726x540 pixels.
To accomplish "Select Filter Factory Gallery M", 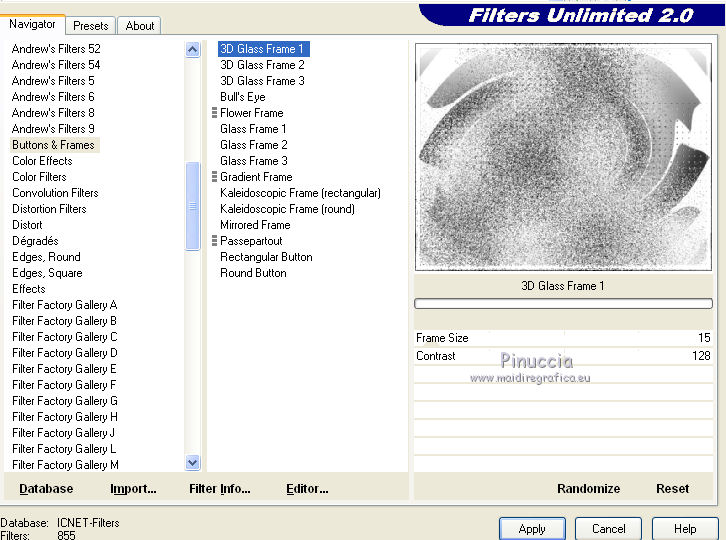I will click(x=65, y=465).
